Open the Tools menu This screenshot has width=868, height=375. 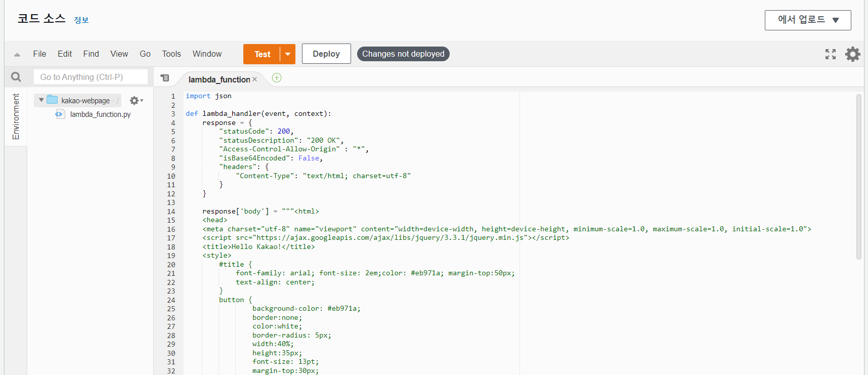pos(171,54)
